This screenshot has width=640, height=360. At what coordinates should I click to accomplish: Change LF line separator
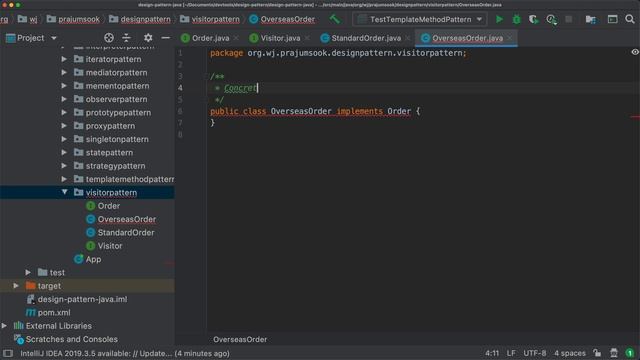511,353
